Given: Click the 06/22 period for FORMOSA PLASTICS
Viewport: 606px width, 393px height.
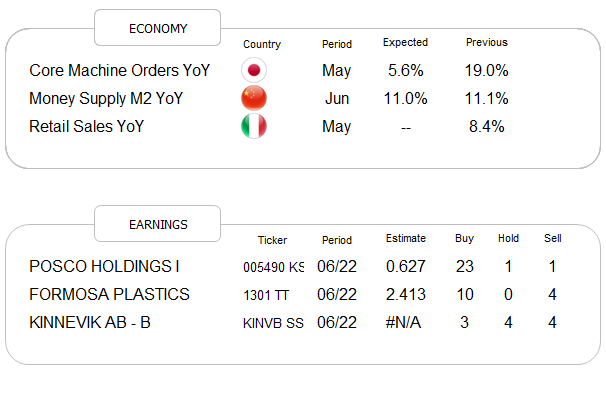Looking at the screenshot, I should pyautogui.click(x=337, y=294).
